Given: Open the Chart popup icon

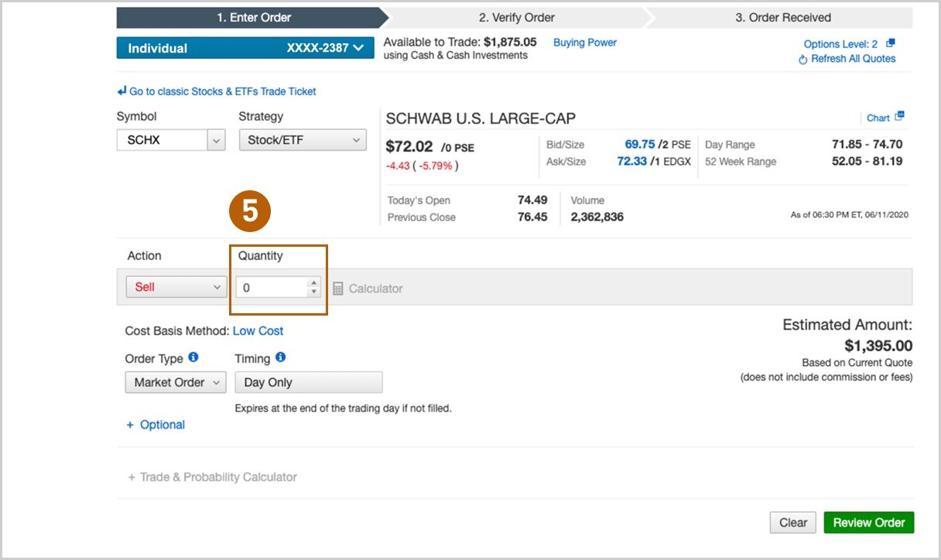Looking at the screenshot, I should (899, 117).
